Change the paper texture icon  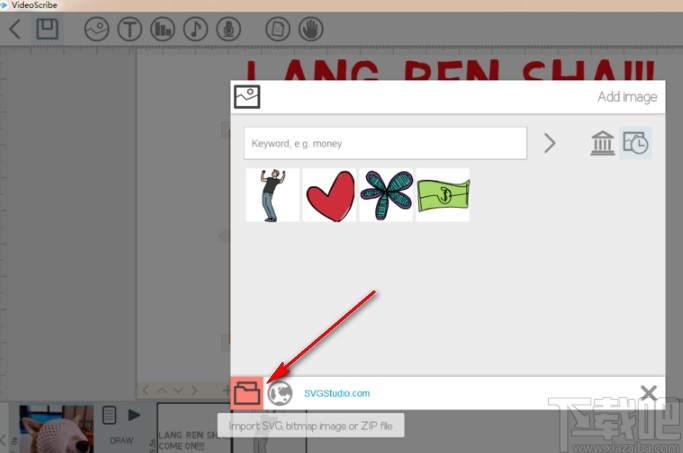[278, 29]
